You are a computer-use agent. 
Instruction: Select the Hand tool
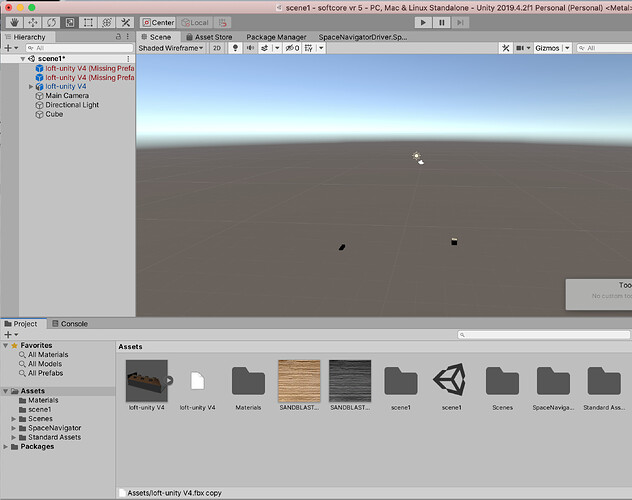point(14,23)
